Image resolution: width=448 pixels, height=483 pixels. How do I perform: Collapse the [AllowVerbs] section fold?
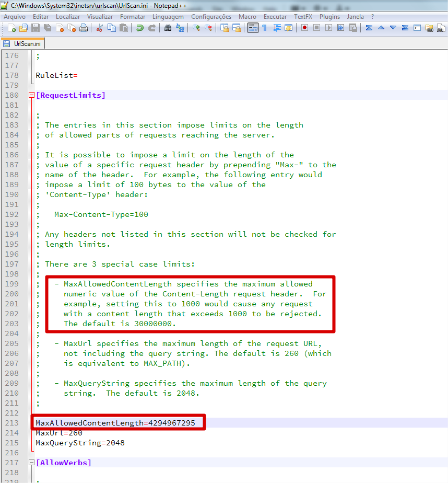[x=32, y=463]
